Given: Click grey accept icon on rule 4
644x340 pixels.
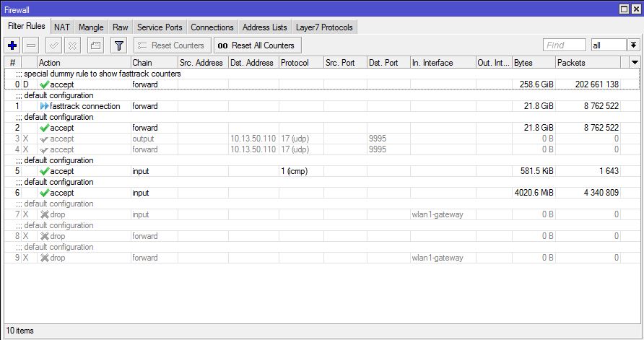Looking at the screenshot, I should pos(44,149).
